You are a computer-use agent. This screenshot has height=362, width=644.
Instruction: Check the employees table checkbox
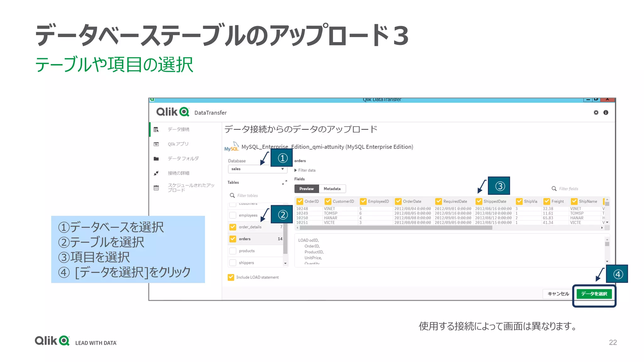pyautogui.click(x=233, y=215)
